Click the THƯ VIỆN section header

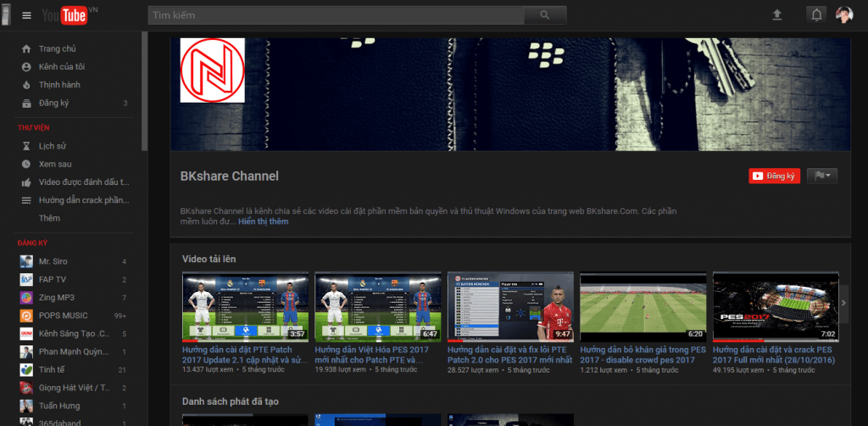[x=34, y=128]
